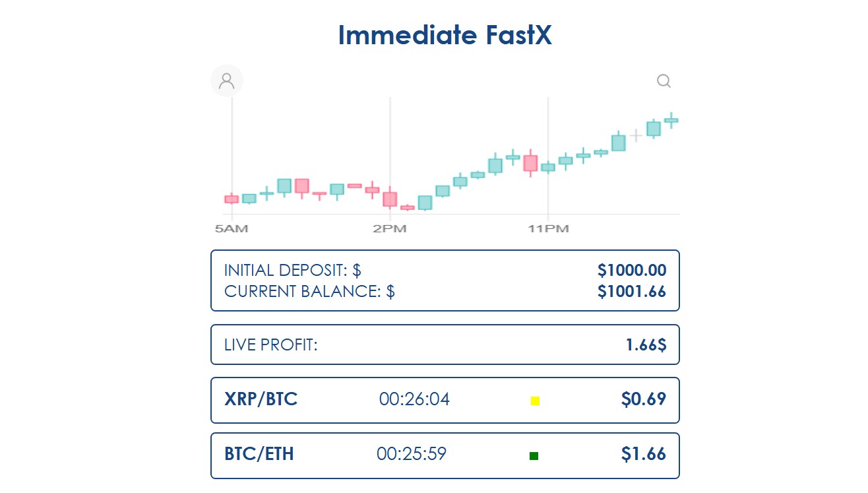The height and width of the screenshot is (493, 868).
Task: Click the $0.69 profit value
Action: pyautogui.click(x=643, y=399)
